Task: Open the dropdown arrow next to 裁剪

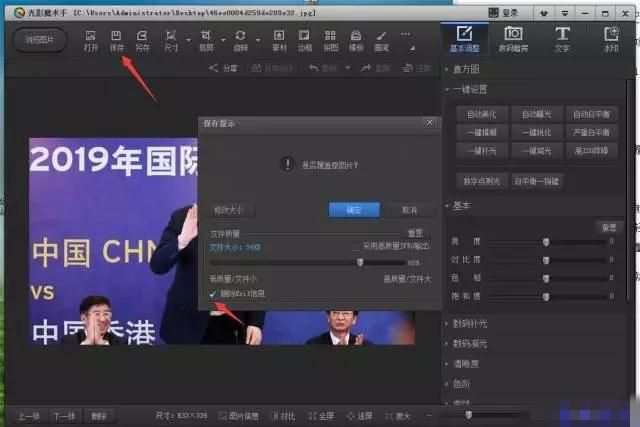Action: pos(223,40)
